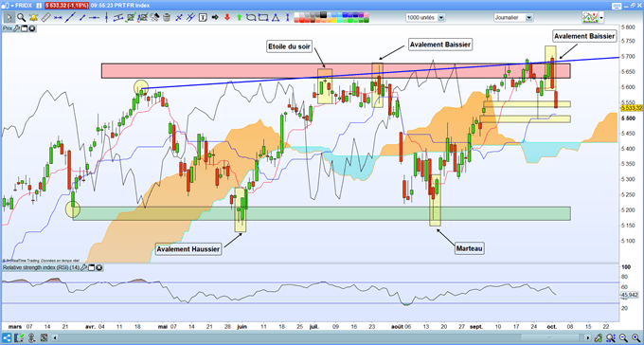Select the horizontal line tool
This screenshot has height=345, width=644.
pos(95,18)
